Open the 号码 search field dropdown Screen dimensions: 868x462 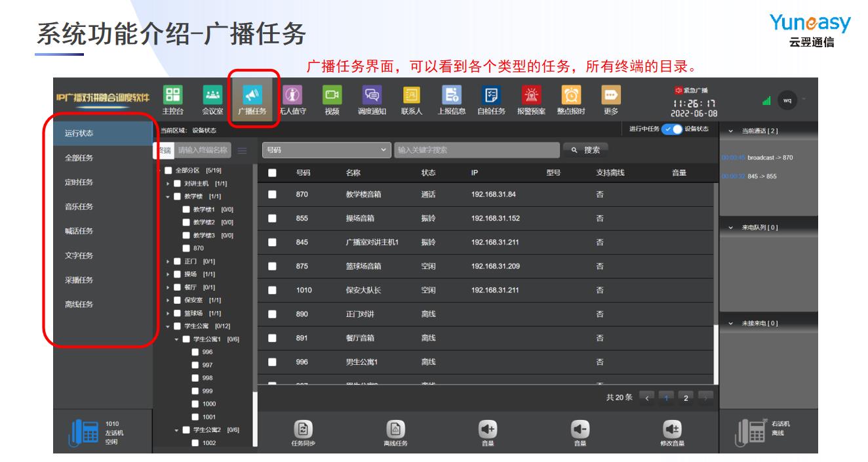click(x=326, y=150)
